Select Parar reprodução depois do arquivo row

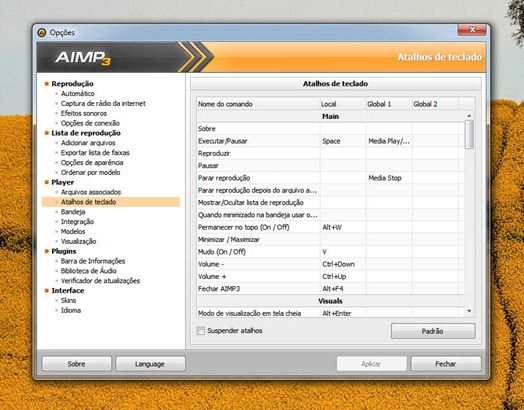331,190
